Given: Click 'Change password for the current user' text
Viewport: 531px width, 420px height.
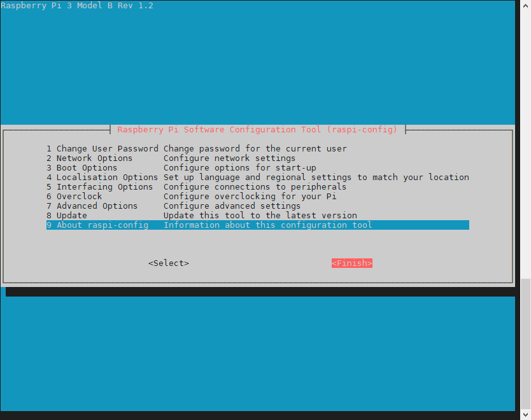Looking at the screenshot, I should pyautogui.click(x=255, y=148).
